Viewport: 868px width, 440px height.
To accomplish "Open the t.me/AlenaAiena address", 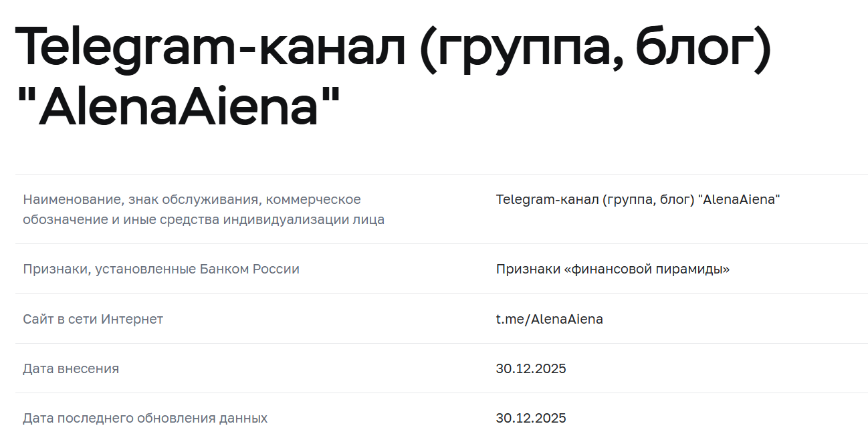I will point(549,319).
